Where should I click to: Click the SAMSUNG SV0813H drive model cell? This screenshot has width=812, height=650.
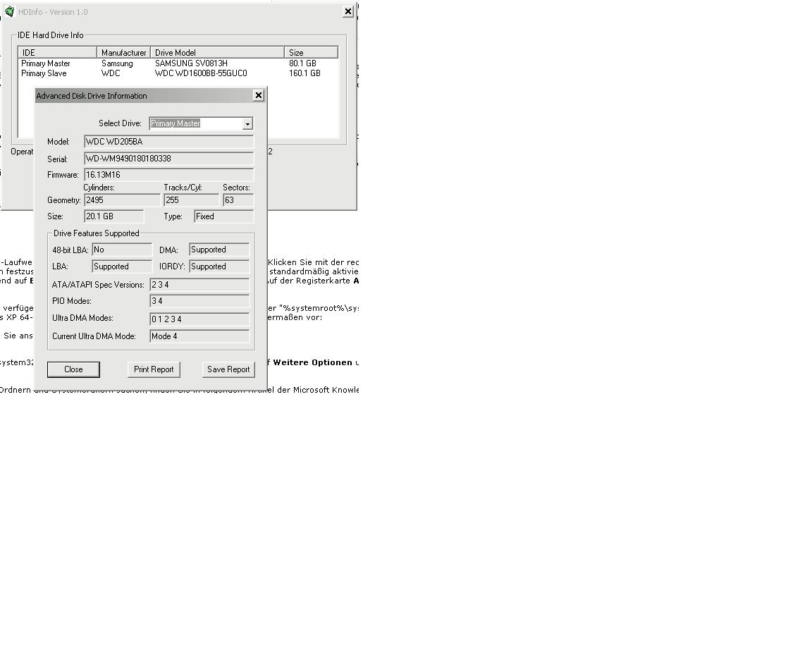(x=191, y=63)
